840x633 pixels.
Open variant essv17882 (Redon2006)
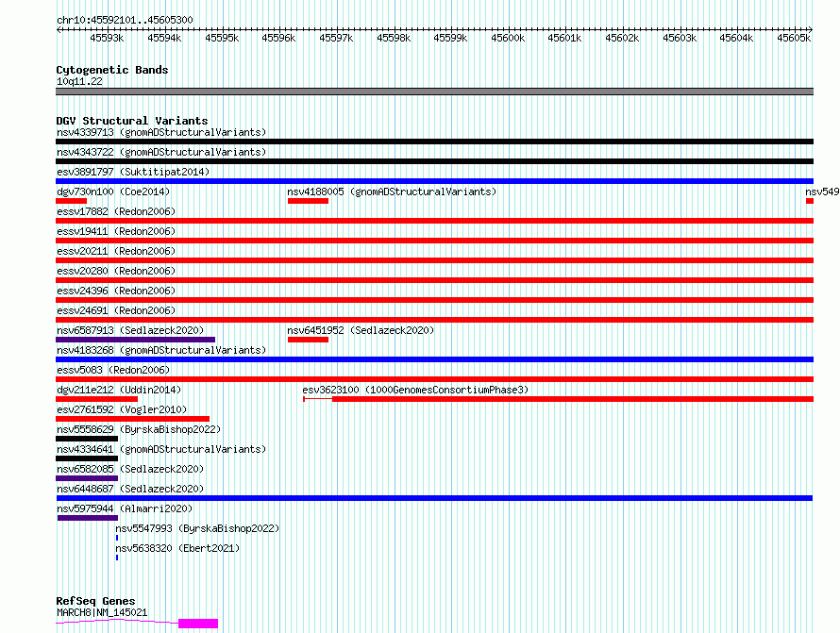click(x=116, y=211)
